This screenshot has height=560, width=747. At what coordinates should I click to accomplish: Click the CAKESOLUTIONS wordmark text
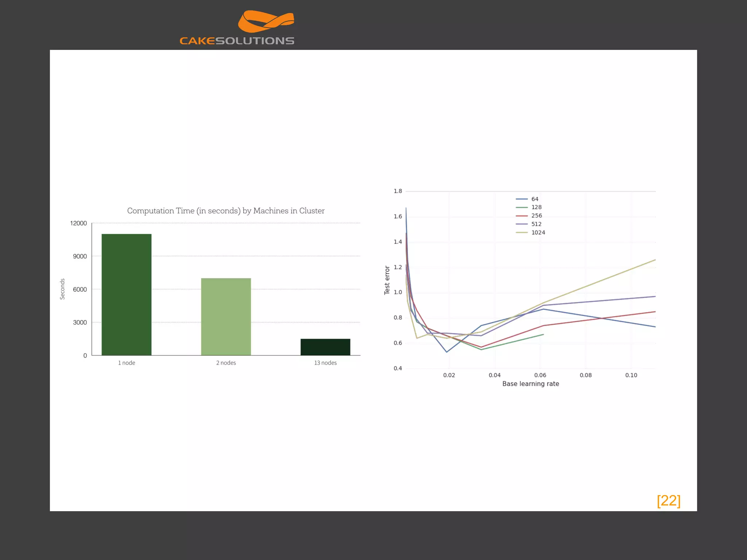click(x=237, y=41)
